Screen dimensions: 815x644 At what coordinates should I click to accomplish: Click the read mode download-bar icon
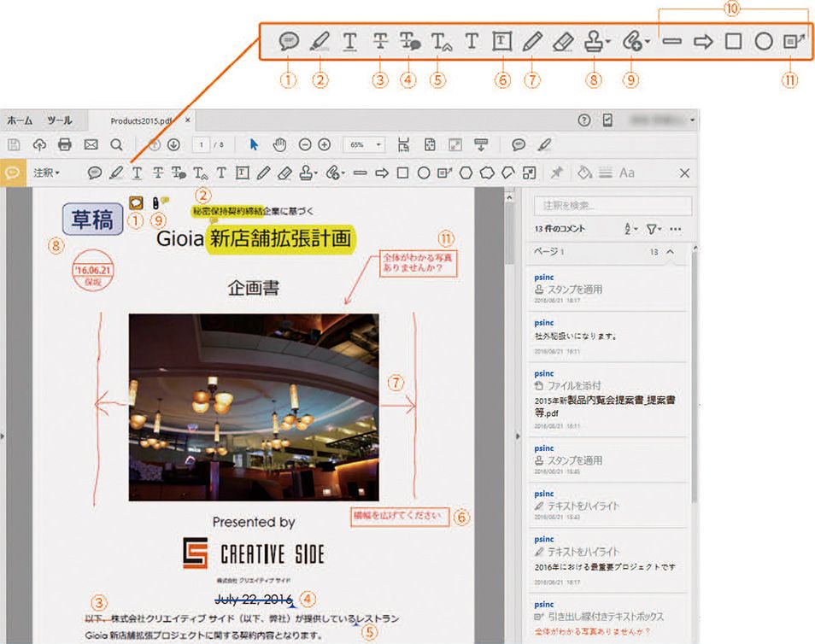481,144
